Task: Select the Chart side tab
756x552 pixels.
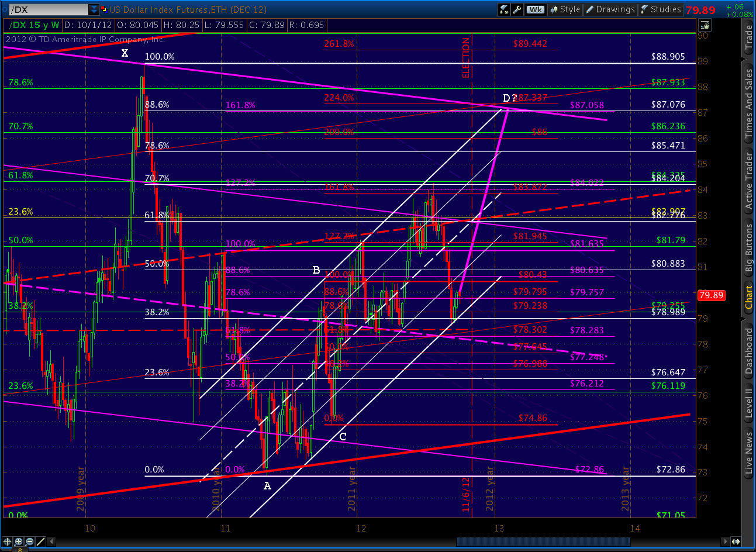Action: click(x=748, y=298)
